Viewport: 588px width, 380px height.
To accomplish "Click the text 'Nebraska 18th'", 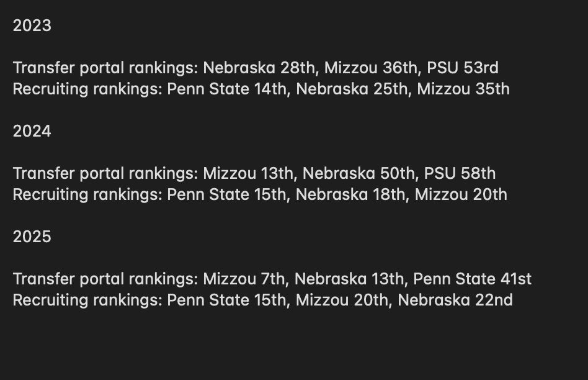I will (x=350, y=194).
